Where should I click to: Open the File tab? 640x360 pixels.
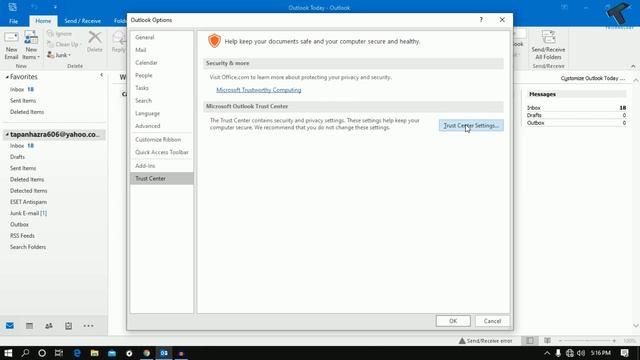coord(13,21)
